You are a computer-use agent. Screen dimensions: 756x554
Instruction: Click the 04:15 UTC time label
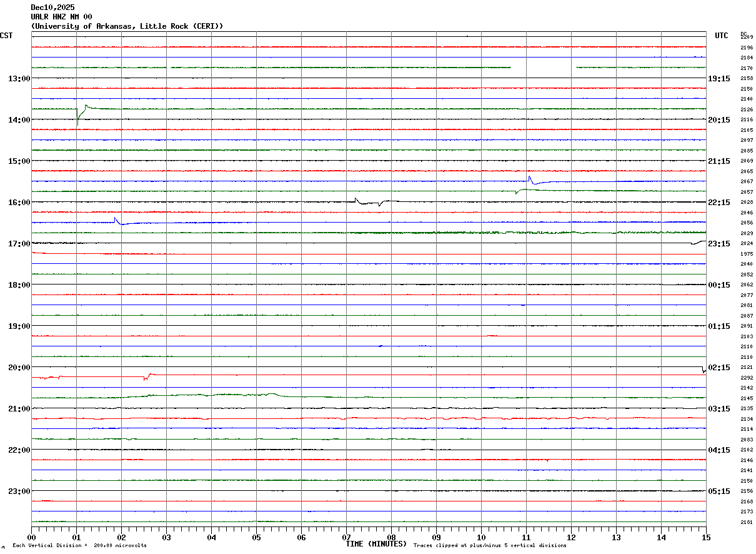click(719, 450)
